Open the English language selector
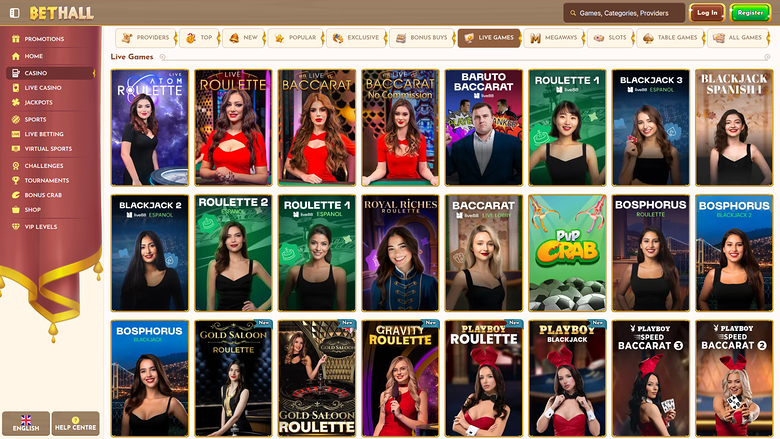780x439 pixels. pyautogui.click(x=26, y=423)
